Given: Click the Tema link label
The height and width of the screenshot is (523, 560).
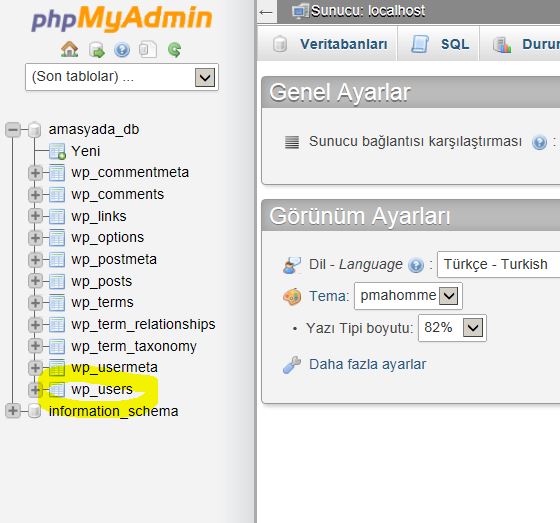Looking at the screenshot, I should (x=329, y=296).
